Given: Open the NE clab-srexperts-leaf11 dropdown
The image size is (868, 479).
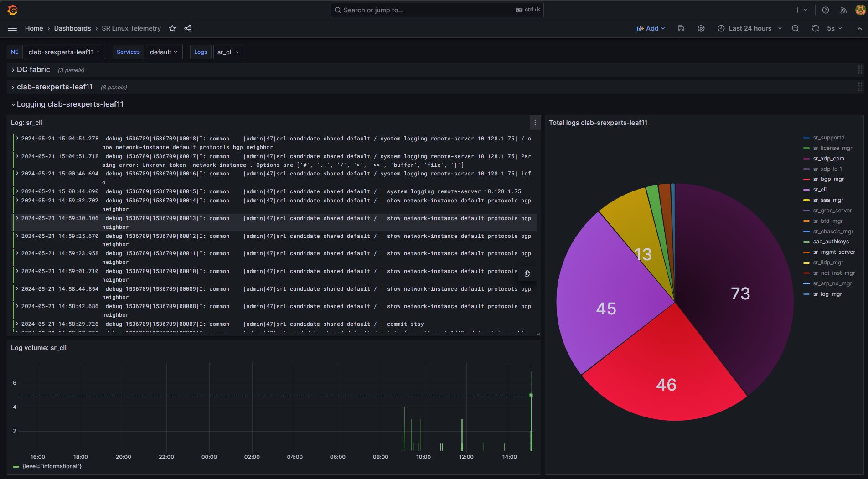Looking at the screenshot, I should click(64, 52).
